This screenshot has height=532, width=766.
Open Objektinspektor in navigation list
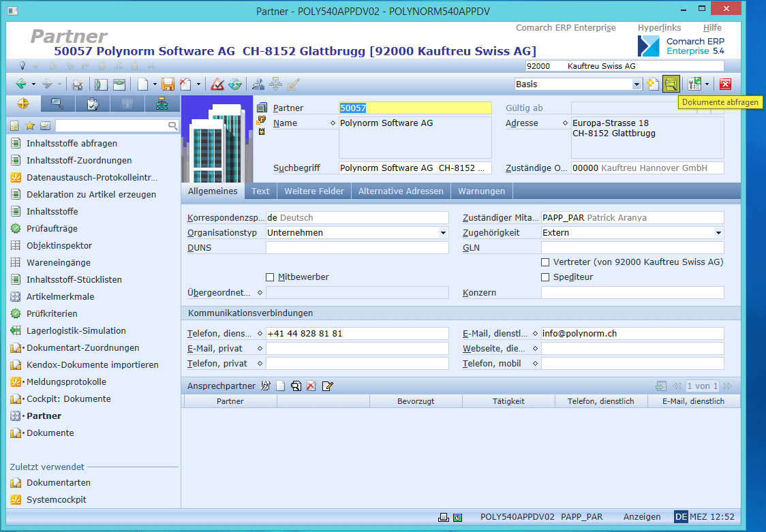59,245
